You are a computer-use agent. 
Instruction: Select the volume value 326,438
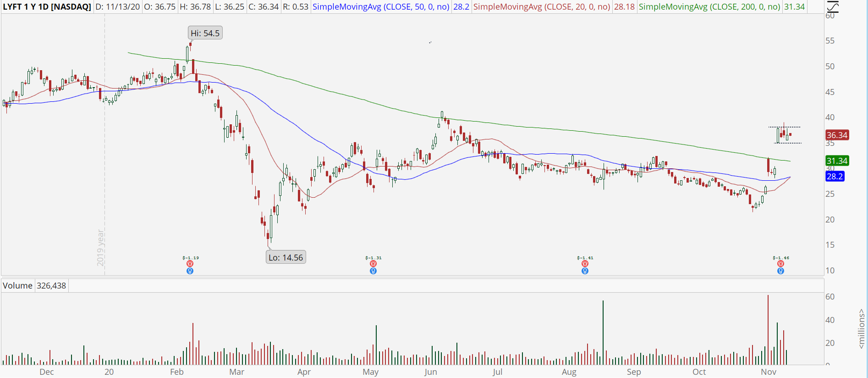coord(51,285)
